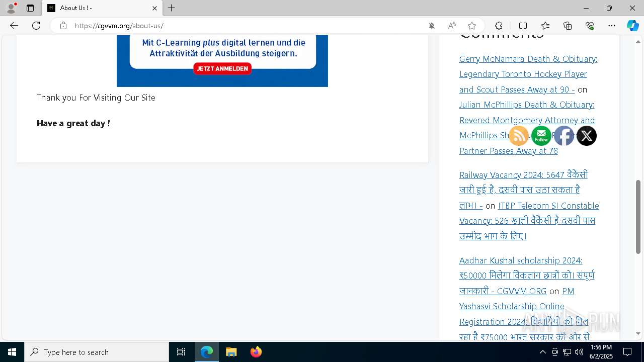This screenshot has width=644, height=362.
Task: Open the clock showing 1:56 PM
Action: click(x=601, y=352)
